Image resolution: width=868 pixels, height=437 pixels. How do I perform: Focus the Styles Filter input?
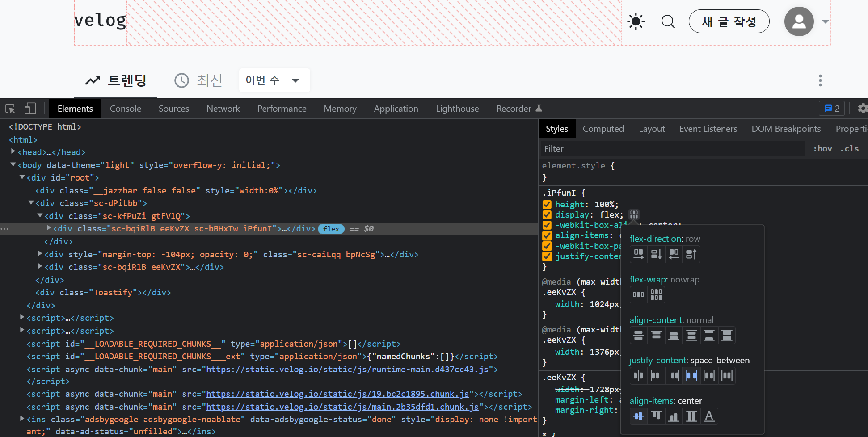click(672, 149)
